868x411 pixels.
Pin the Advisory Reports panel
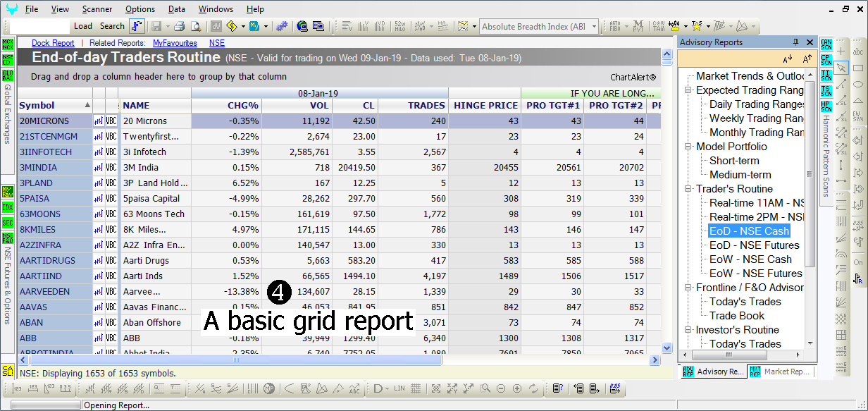[796, 42]
